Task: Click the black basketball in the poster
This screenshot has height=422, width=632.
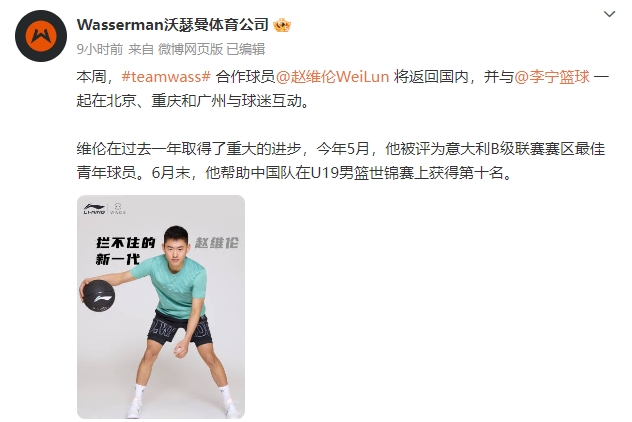Action: [x=99, y=296]
